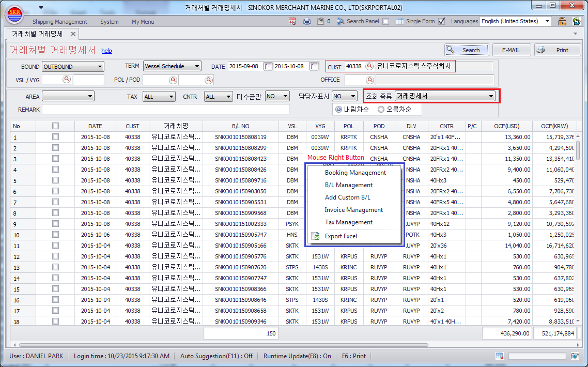Click into the REMARK text field
This screenshot has height=367, width=588.
pos(165,110)
